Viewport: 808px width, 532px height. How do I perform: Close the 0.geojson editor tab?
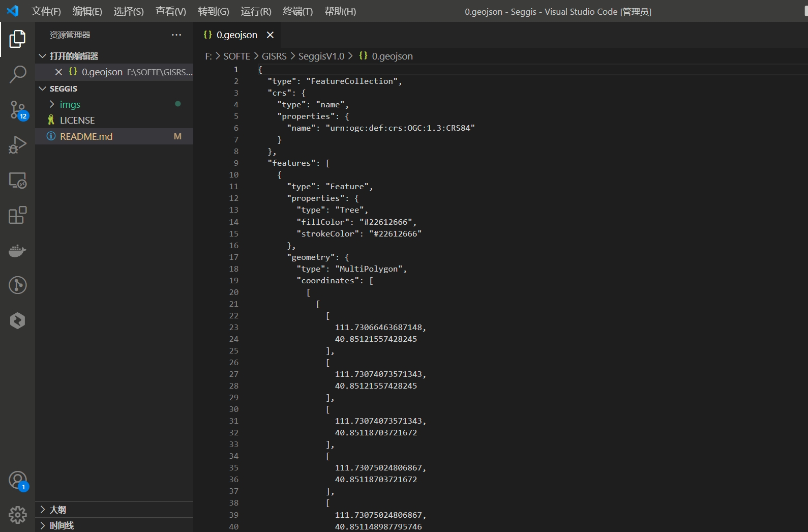tap(270, 35)
